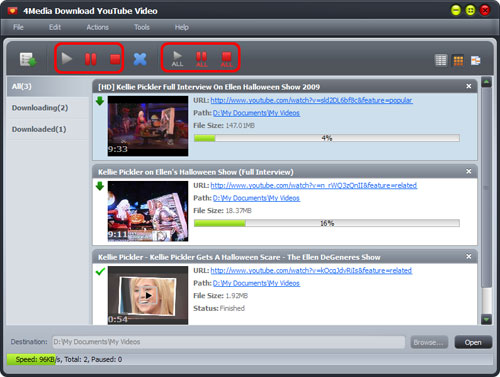Screen dimensions: 500x377
Task: Remove the Kellie Pickler Gets A Halloween Scare task
Action: tap(469, 256)
